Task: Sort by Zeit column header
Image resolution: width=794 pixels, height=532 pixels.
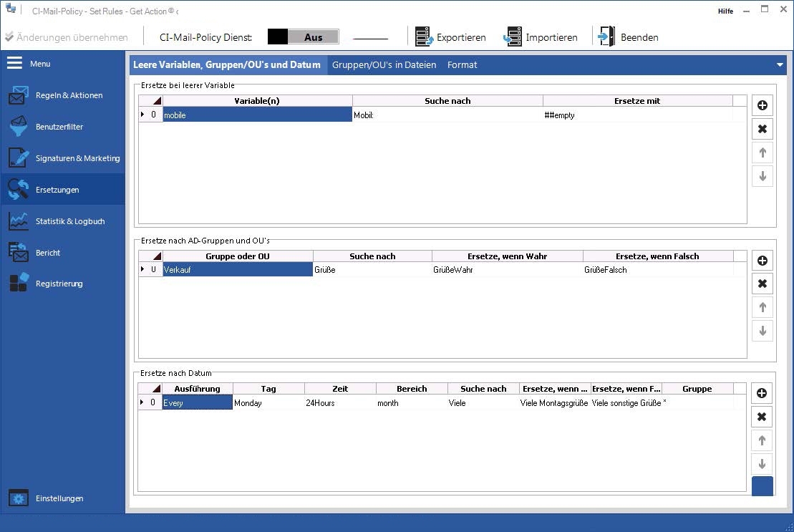Action: click(x=340, y=389)
